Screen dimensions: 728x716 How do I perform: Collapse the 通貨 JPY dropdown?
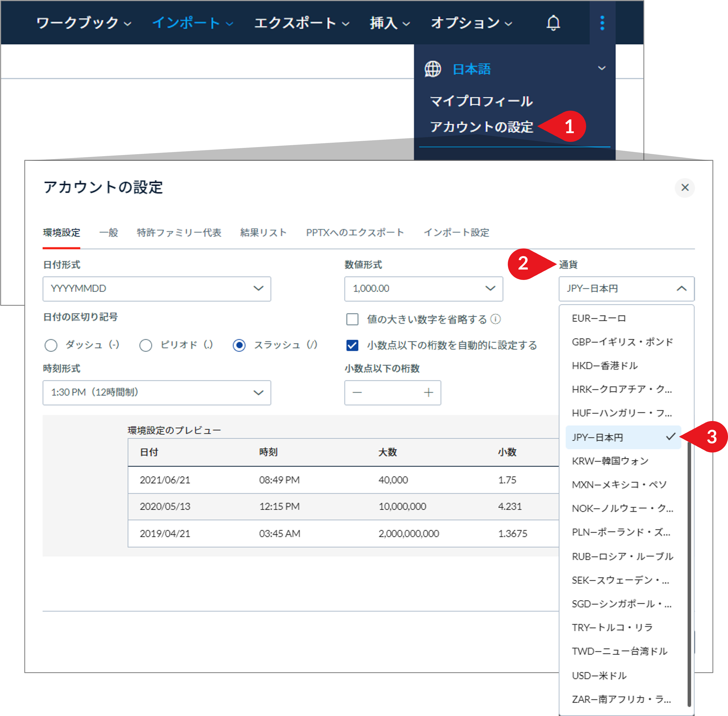coord(626,289)
